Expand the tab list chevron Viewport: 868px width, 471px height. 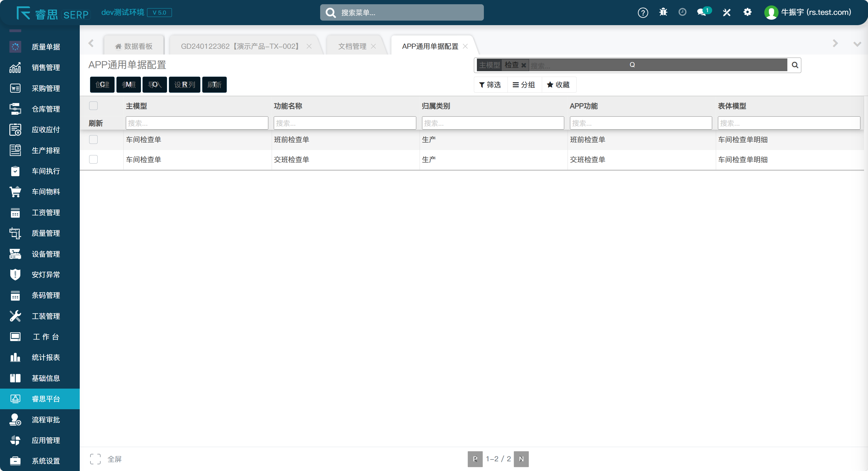[x=857, y=44]
